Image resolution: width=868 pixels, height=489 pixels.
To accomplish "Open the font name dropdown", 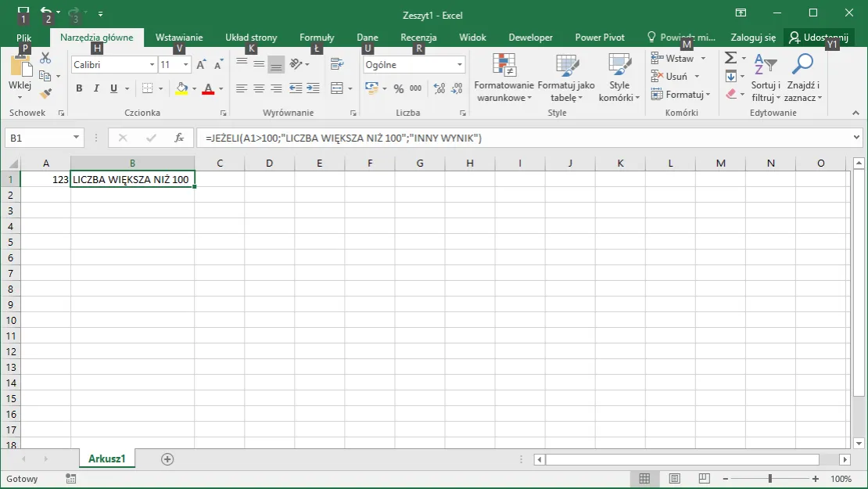I will point(151,64).
